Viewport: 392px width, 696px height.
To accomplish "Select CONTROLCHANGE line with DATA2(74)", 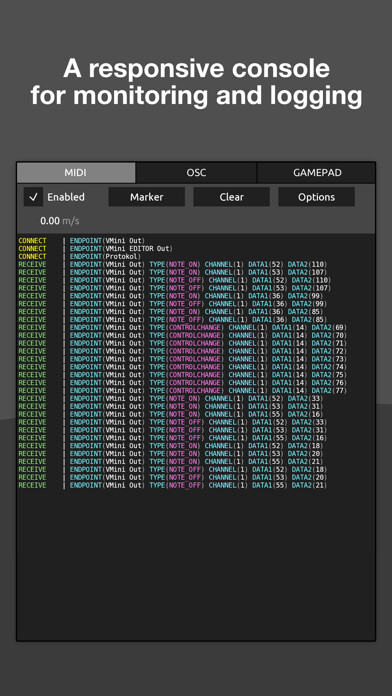I will click(182, 367).
